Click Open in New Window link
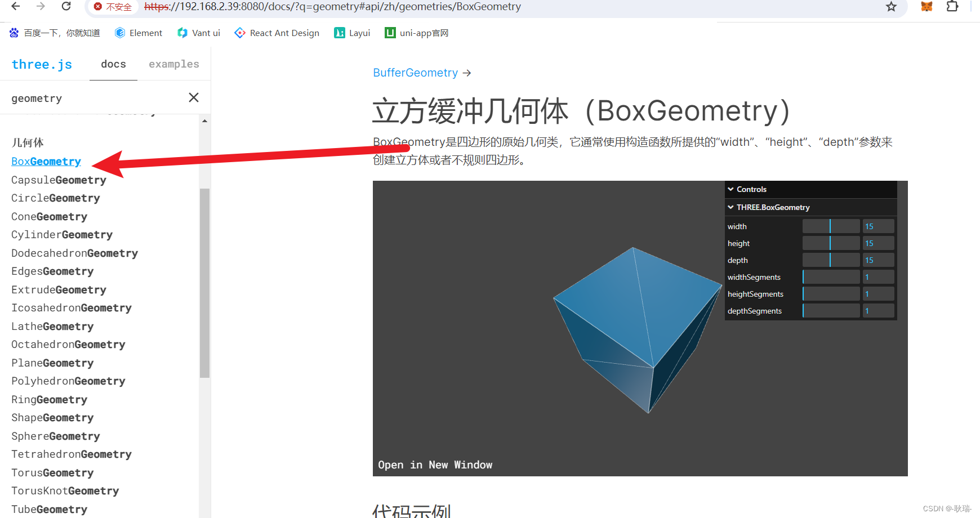The height and width of the screenshot is (518, 980). point(435,465)
